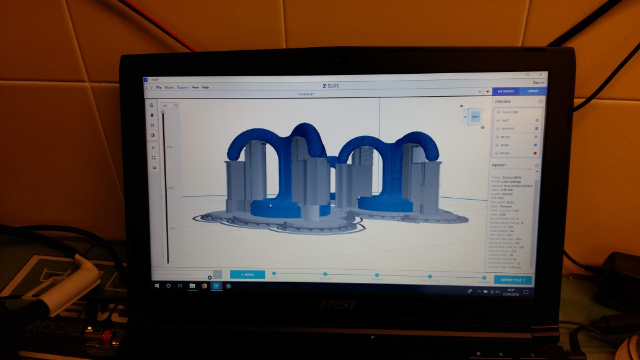This screenshot has width=640, height=360.
Task: Click the vertical layer slider handle
Action: [x=163, y=112]
